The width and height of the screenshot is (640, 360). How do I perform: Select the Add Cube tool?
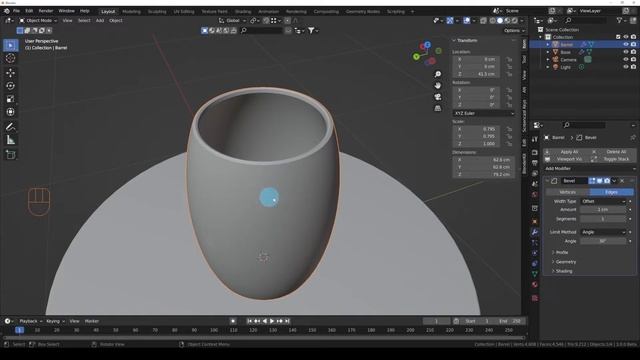11,155
